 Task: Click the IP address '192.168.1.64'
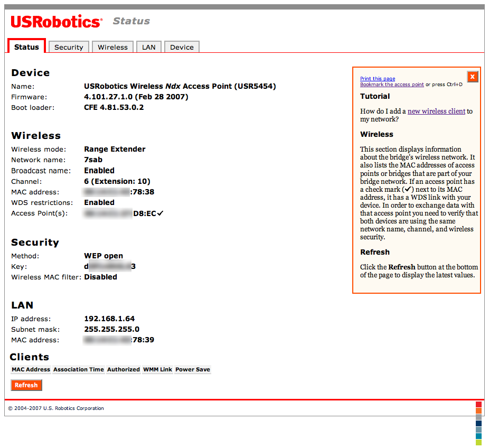[x=109, y=319]
